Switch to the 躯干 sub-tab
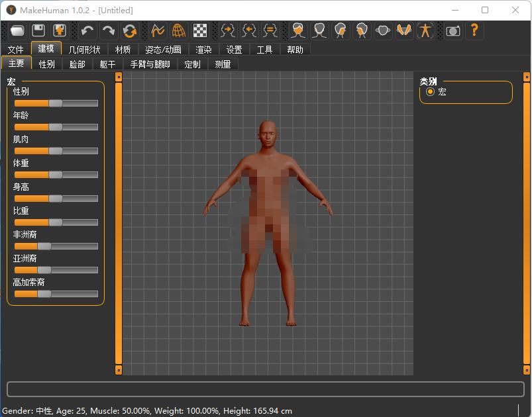 point(108,64)
